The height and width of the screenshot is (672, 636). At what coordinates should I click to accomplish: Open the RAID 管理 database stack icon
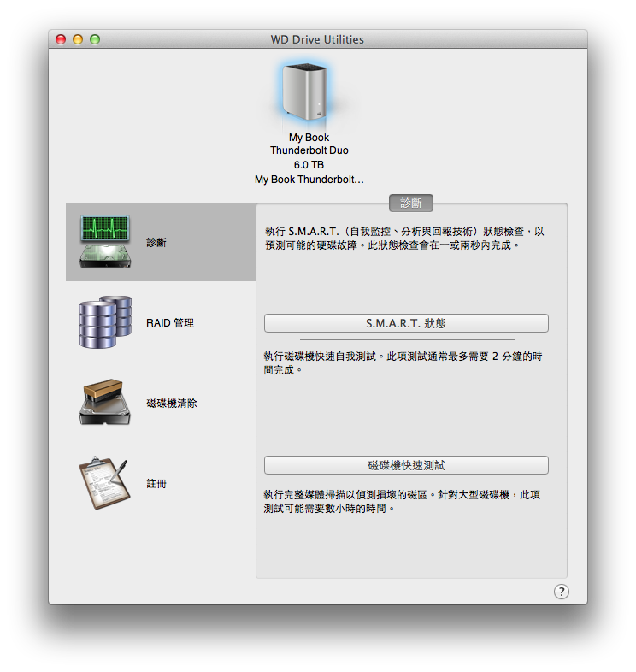(x=104, y=322)
